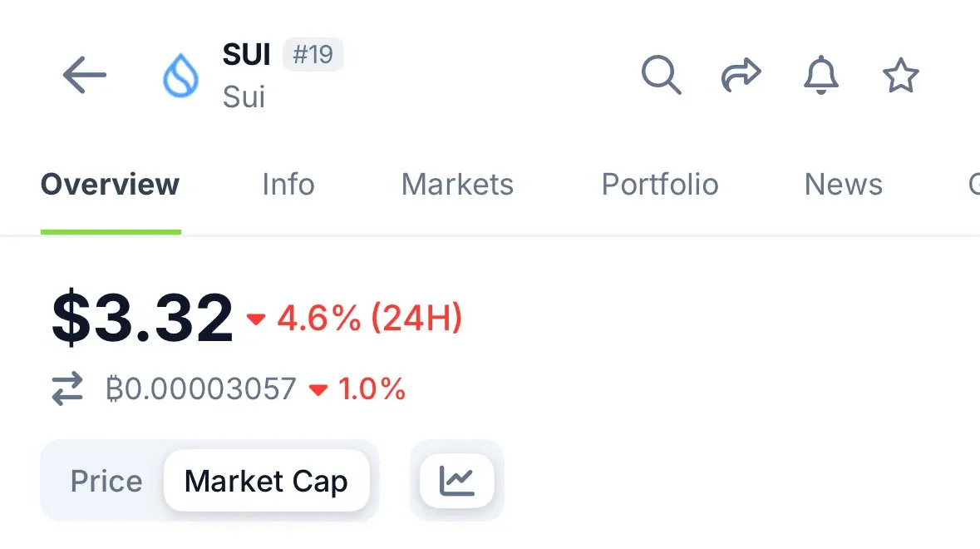
Task: View the News tab
Action: [x=844, y=185]
